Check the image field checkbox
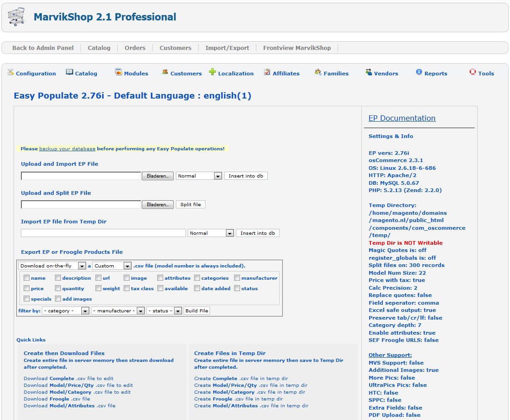This screenshot has height=420, width=510. click(x=126, y=278)
